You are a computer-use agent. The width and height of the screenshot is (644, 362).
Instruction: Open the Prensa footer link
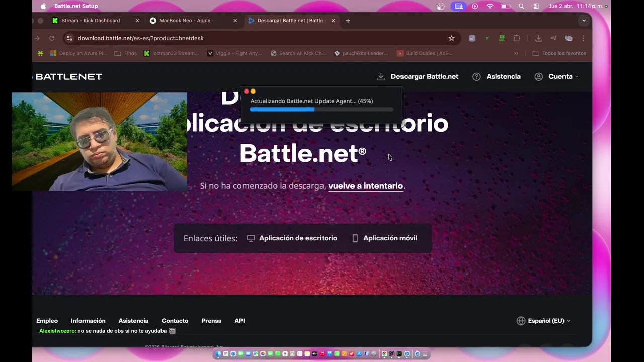click(x=211, y=321)
